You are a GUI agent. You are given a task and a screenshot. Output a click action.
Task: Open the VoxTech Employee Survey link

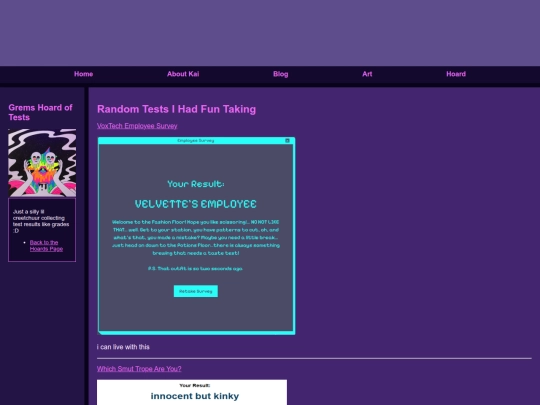pos(137,126)
